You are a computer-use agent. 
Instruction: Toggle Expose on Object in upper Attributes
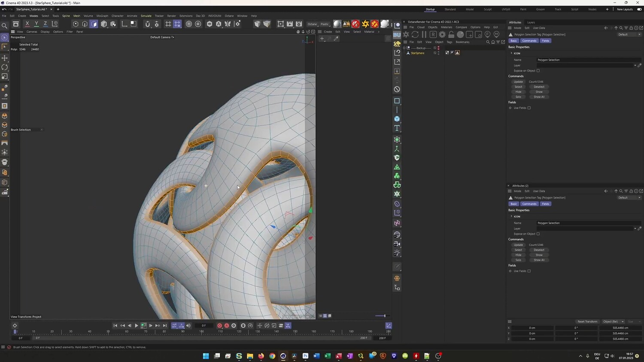click(538, 71)
